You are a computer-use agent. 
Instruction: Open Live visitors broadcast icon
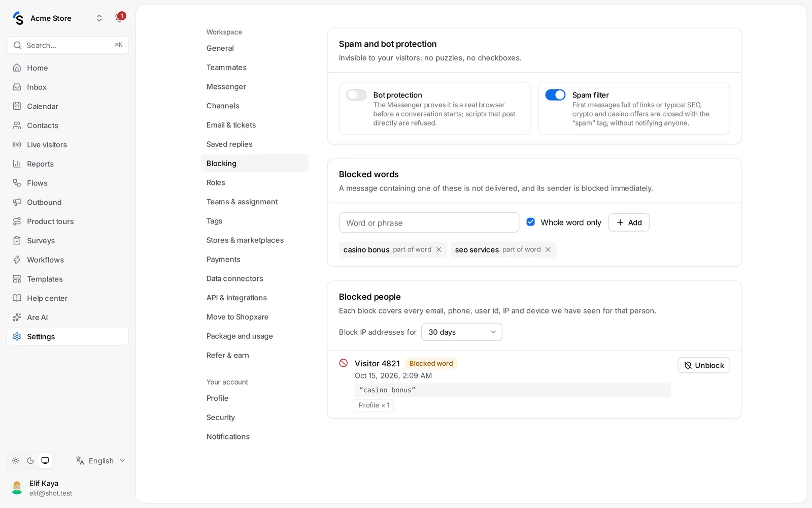click(17, 145)
